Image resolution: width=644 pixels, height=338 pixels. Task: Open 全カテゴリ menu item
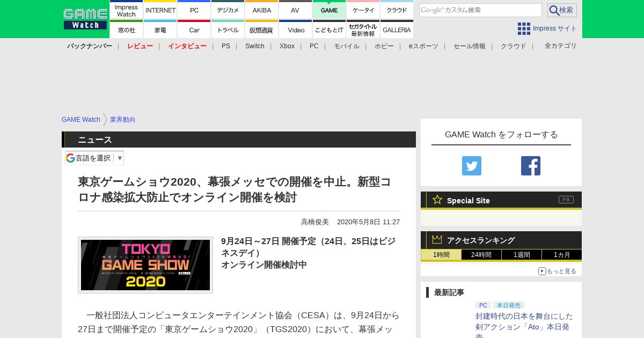coord(561,46)
